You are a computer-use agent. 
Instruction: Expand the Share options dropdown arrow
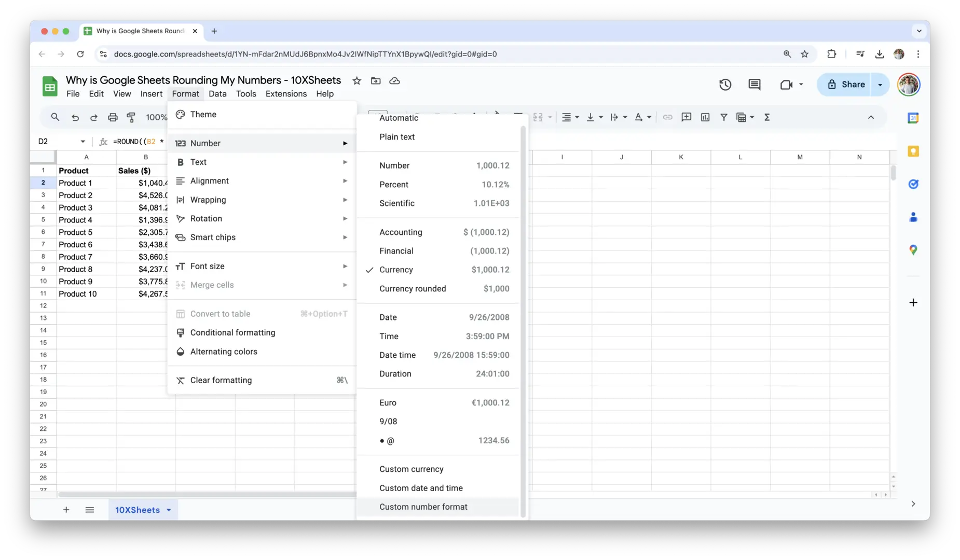click(880, 85)
